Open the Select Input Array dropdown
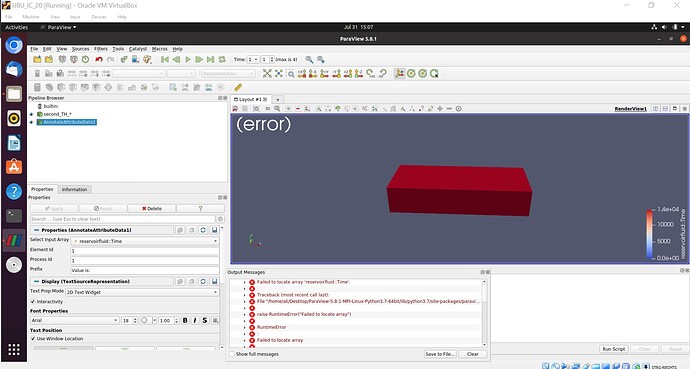This screenshot has height=369, width=690. 145,241
